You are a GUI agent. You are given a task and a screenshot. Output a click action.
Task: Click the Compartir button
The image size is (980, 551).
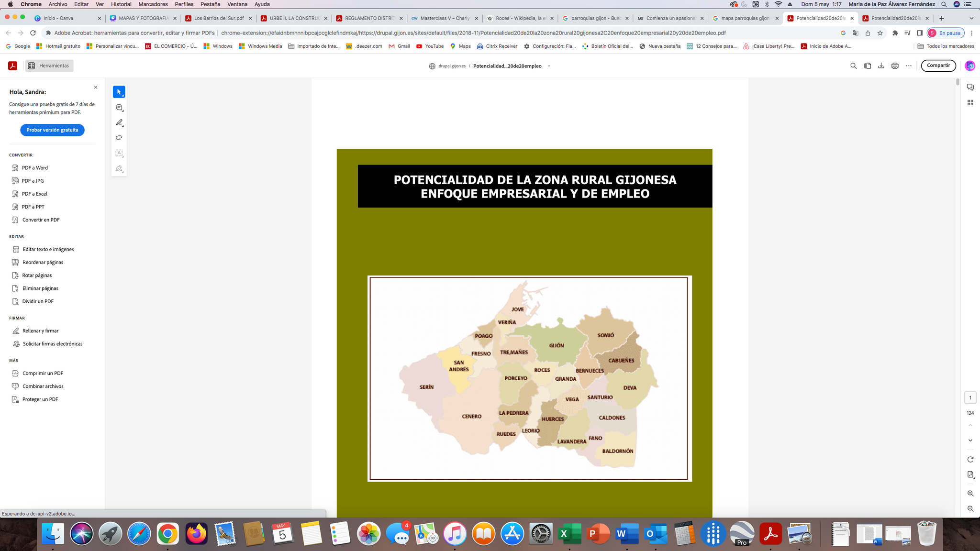coord(938,66)
